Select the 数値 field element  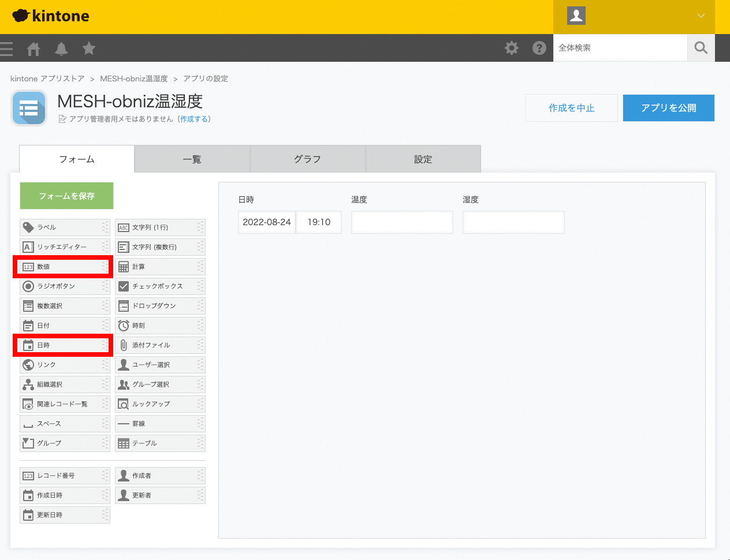65,267
